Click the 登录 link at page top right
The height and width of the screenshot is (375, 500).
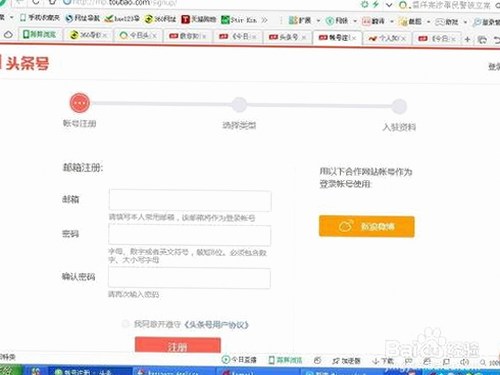coord(494,67)
